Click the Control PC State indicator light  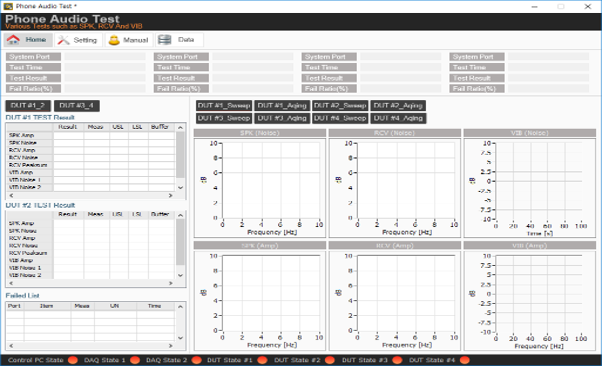(73, 360)
